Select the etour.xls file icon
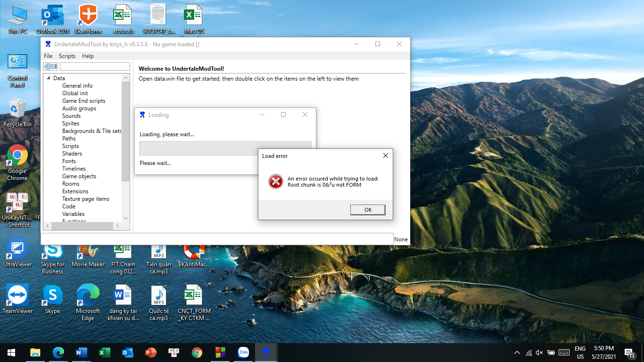This screenshot has width=644, height=362. [x=124, y=19]
